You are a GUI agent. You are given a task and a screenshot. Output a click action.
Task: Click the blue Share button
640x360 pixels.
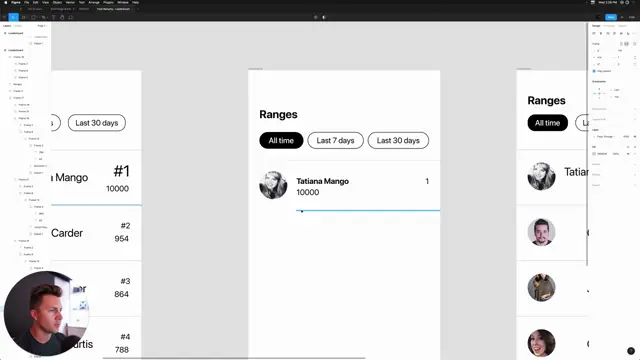611,17
